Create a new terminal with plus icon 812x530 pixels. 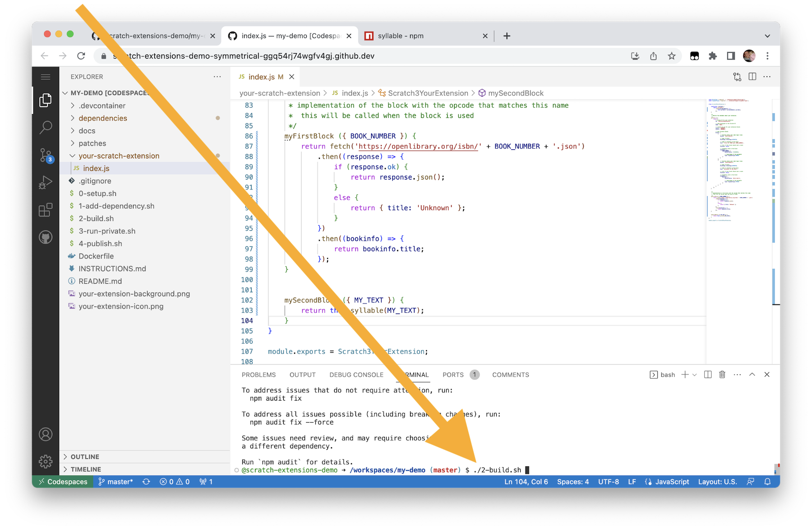[x=685, y=374]
